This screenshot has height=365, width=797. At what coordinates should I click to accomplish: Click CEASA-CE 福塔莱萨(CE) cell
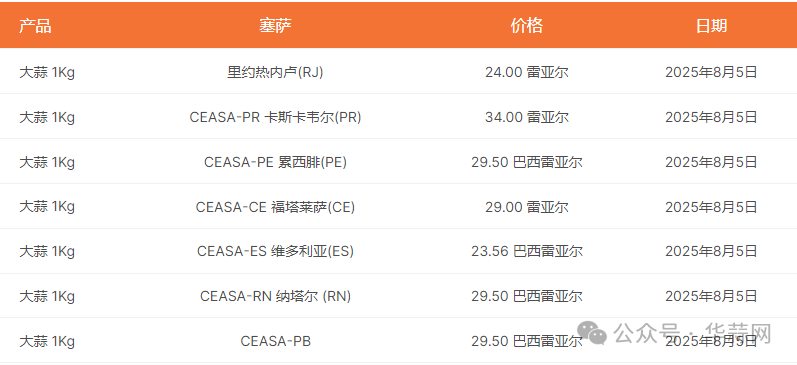point(275,207)
